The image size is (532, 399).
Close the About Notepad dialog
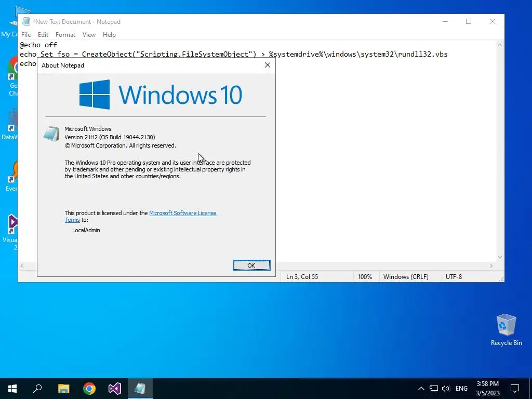click(268, 65)
